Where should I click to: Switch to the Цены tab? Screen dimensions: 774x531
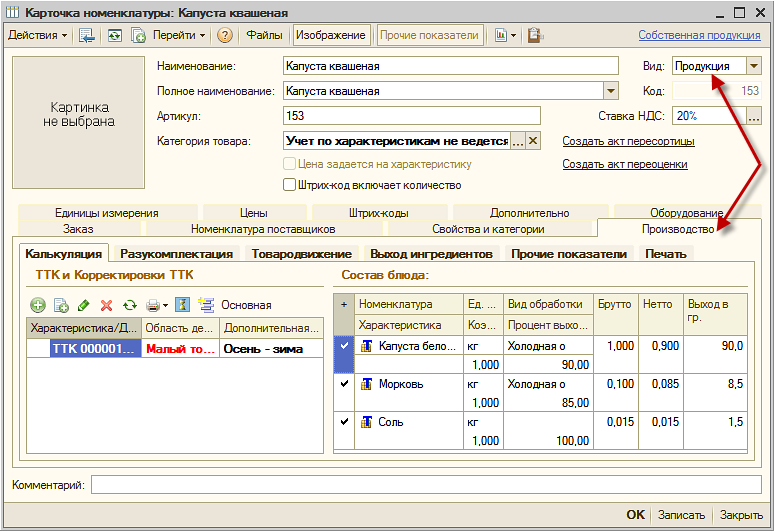click(254, 213)
